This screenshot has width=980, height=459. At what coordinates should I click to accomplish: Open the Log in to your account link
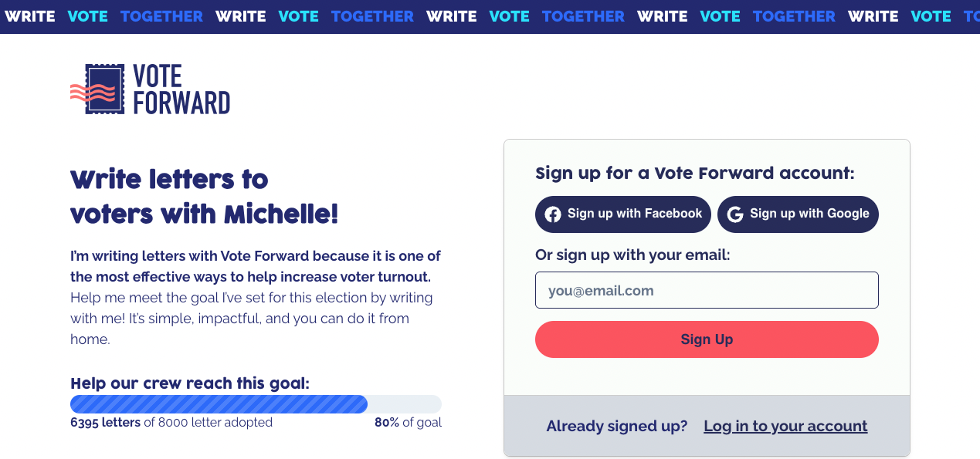785,427
